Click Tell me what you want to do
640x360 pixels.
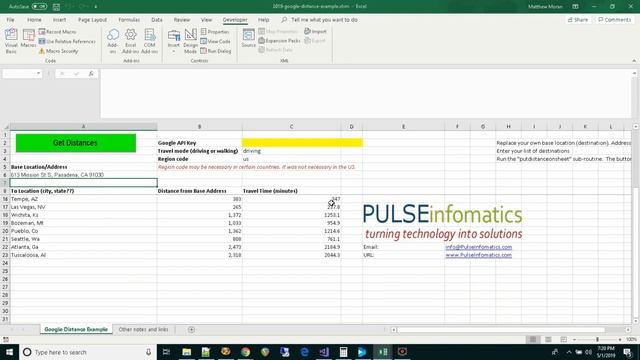[320, 20]
